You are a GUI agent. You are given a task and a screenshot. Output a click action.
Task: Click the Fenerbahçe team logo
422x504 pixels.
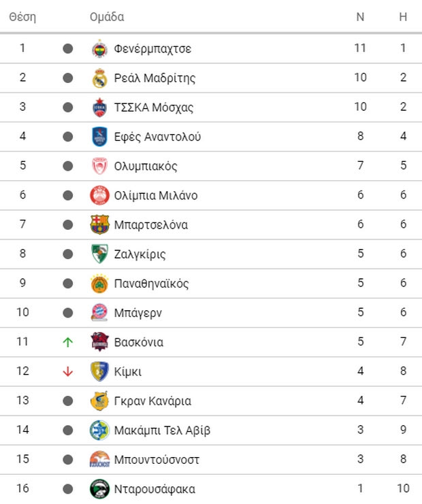coord(99,49)
